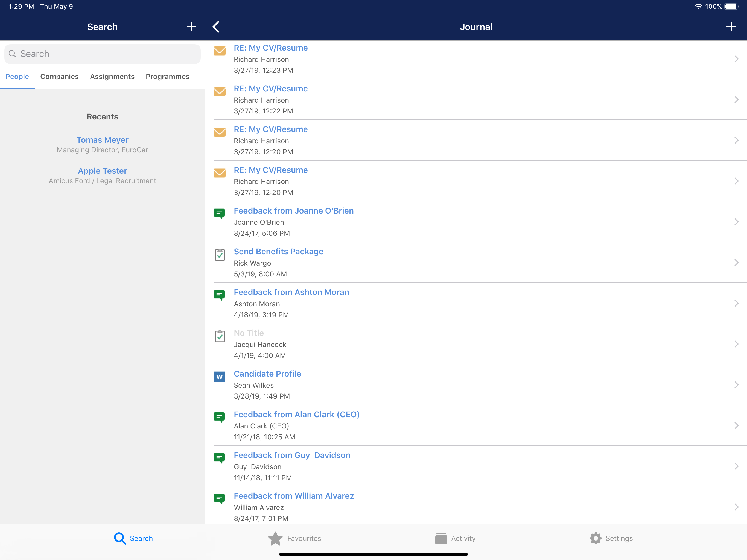The width and height of the screenshot is (747, 560).
Task: Tap the feedback icon for Joanne O'Brien
Action: click(x=220, y=214)
